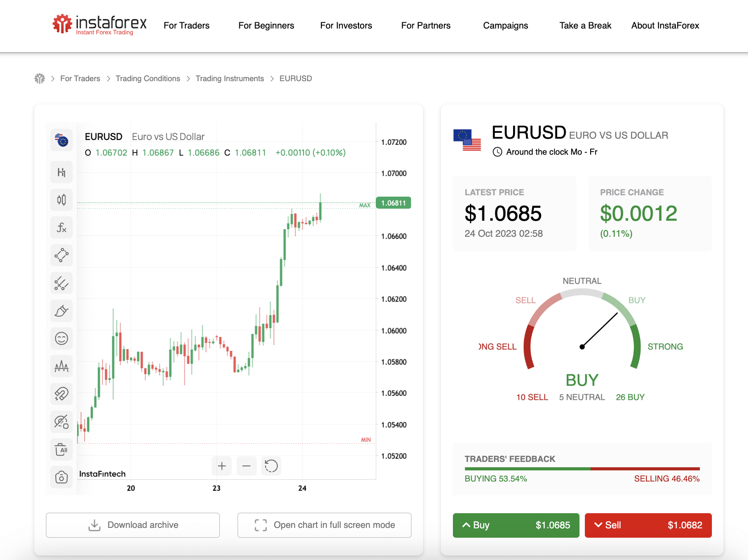
Task: Reset the chart view with circular arrow
Action: 271,466
